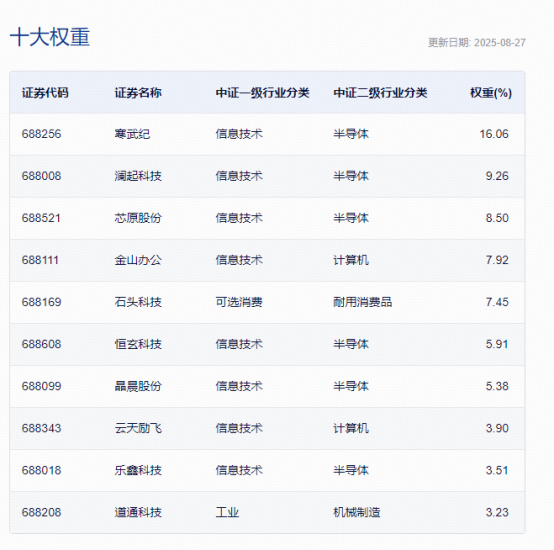Click the 道通科技 security name
This screenshot has width=554, height=550.
point(138,512)
